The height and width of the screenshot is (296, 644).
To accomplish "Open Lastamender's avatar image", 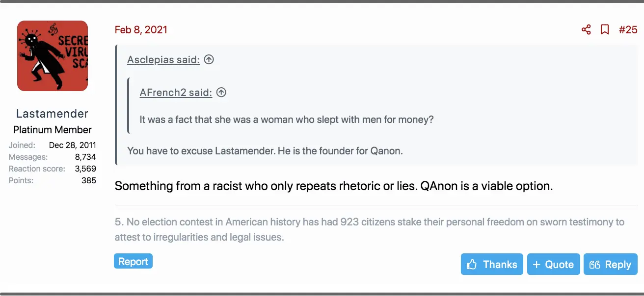I will pyautogui.click(x=53, y=56).
